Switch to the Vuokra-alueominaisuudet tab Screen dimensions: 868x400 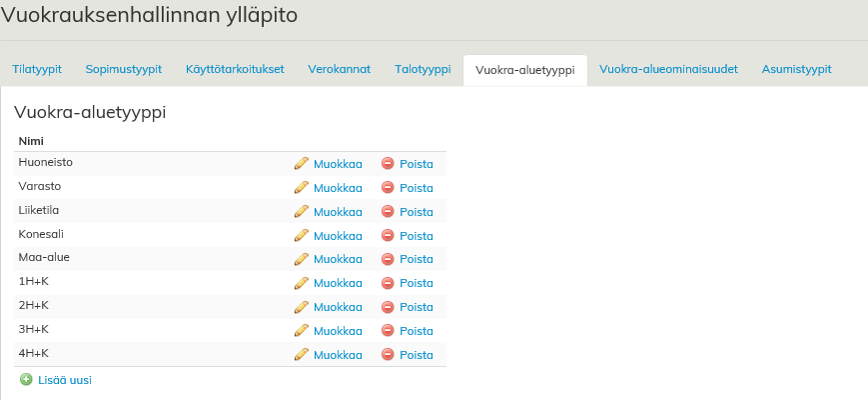(x=668, y=69)
